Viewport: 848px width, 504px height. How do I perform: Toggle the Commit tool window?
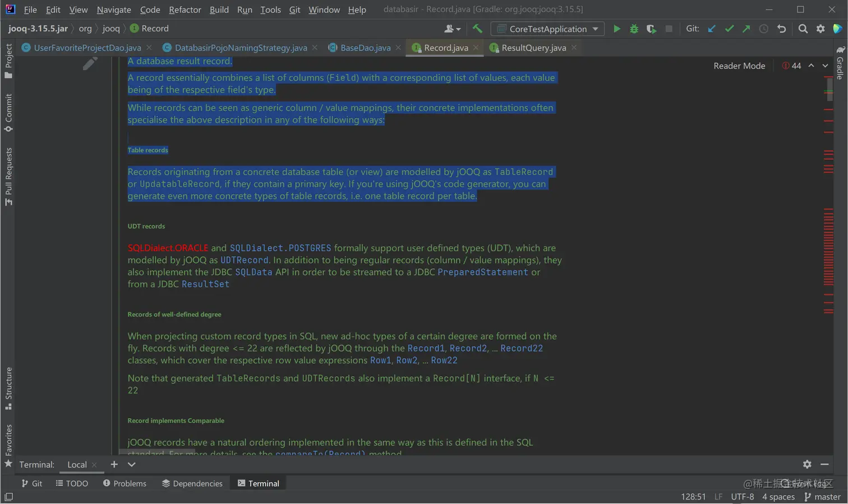(x=8, y=113)
